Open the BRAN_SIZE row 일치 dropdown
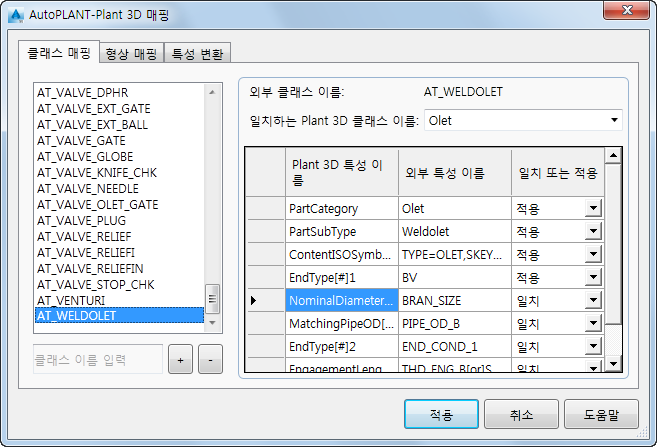Screen dimensions: 657x447 (593, 300)
